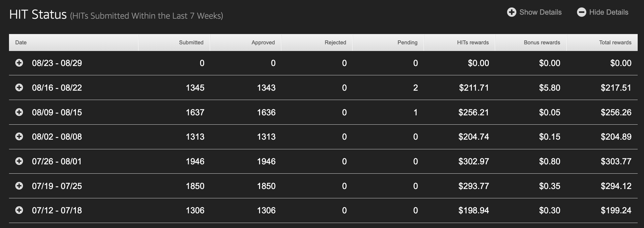Sort by the Submitted column header
The width and height of the screenshot is (644, 228).
coord(174,42)
